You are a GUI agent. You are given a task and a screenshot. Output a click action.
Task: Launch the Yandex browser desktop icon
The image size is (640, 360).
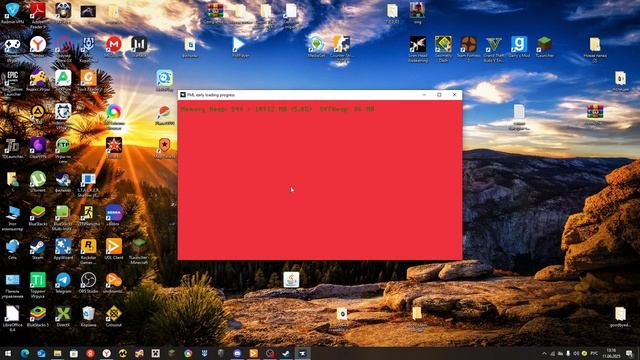[38, 46]
